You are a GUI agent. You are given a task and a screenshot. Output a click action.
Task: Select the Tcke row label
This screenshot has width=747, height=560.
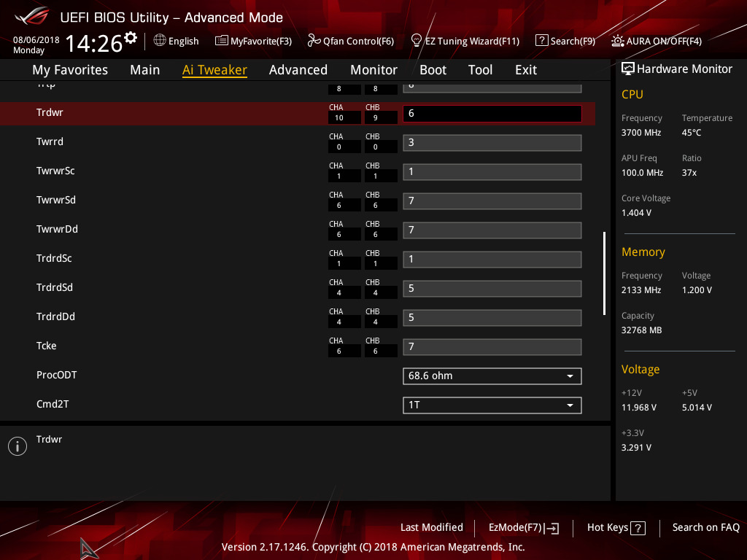tap(46, 346)
